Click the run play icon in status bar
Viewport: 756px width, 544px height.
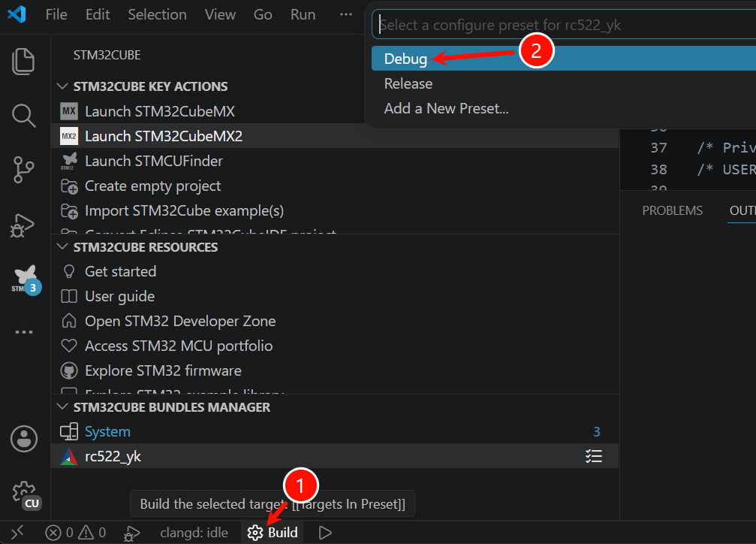click(325, 533)
